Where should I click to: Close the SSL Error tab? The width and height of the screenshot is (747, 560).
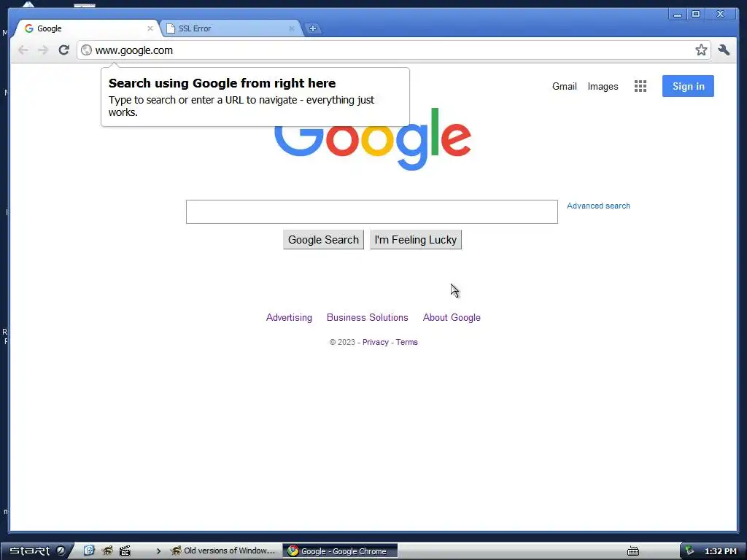point(292,28)
